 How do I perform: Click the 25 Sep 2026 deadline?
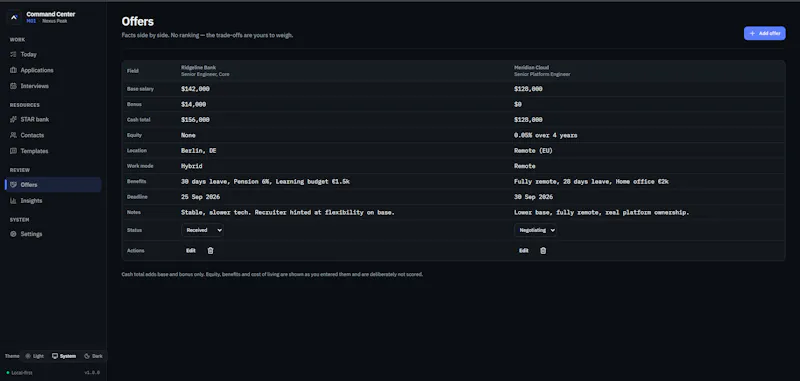tap(201, 196)
